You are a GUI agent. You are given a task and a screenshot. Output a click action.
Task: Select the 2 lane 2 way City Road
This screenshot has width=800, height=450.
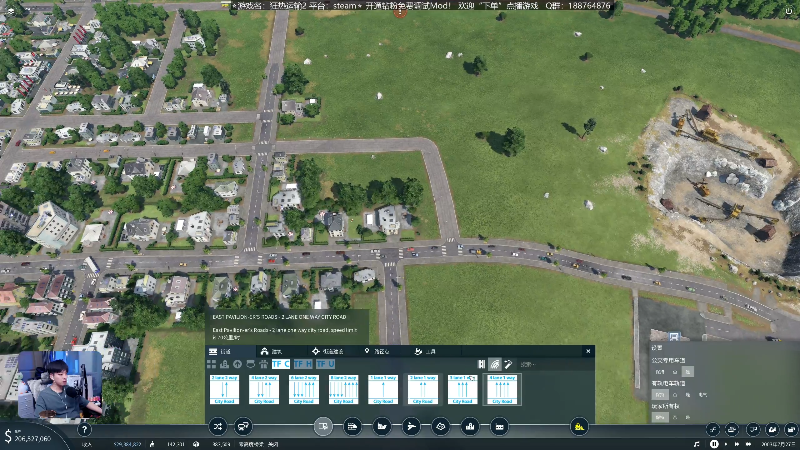tap(224, 389)
